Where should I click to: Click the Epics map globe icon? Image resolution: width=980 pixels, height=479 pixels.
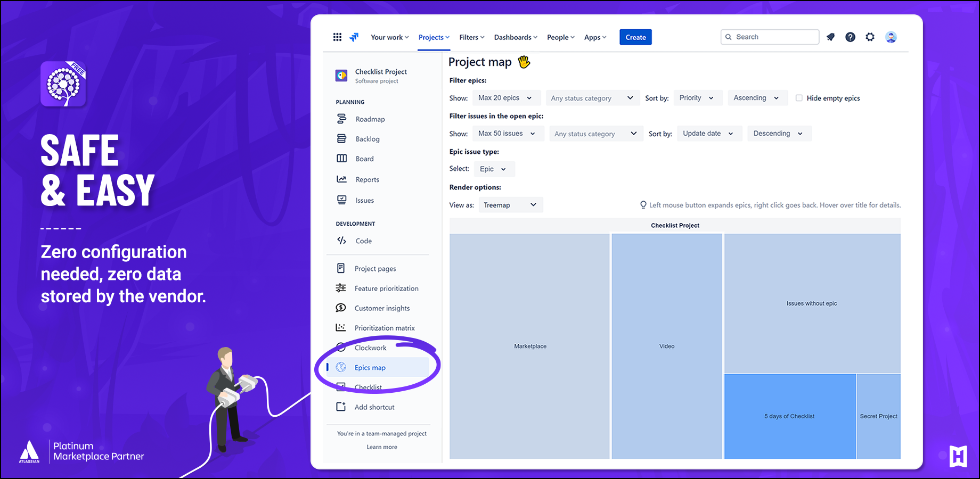pyautogui.click(x=341, y=367)
